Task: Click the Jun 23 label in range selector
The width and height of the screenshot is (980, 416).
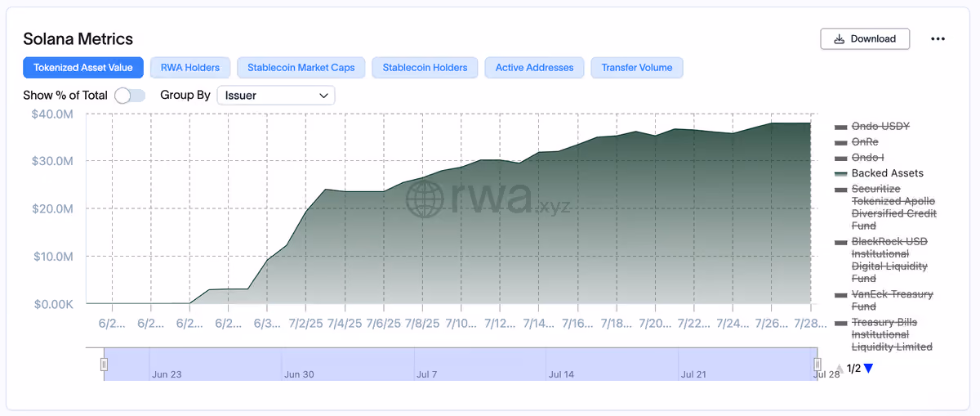Action: (x=166, y=374)
